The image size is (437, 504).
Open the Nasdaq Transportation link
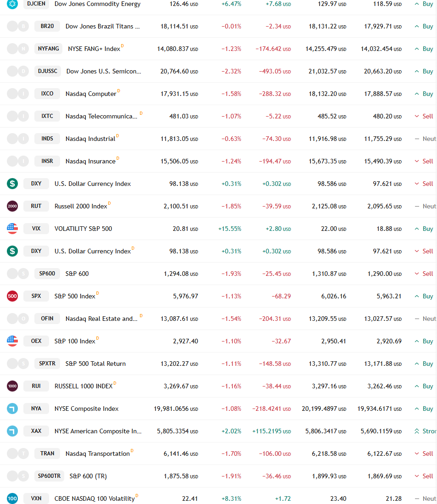(98, 454)
